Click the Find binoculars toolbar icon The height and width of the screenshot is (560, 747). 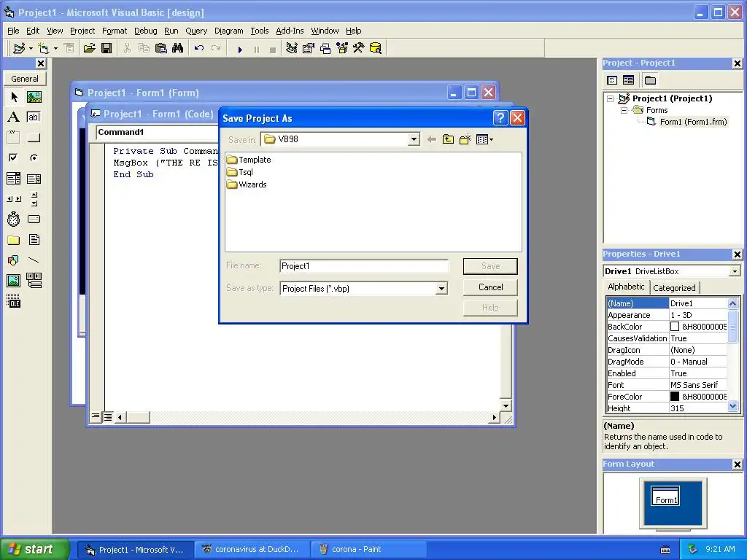(178, 48)
